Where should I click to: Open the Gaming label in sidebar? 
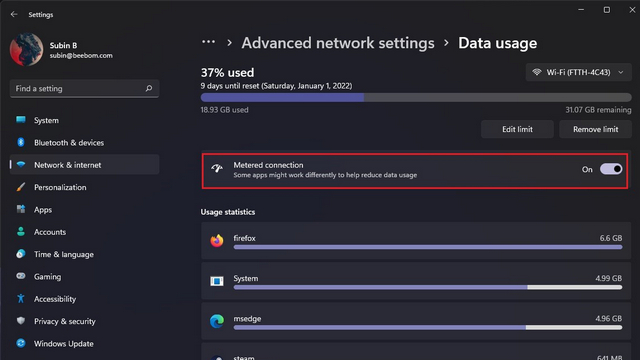coord(47,277)
